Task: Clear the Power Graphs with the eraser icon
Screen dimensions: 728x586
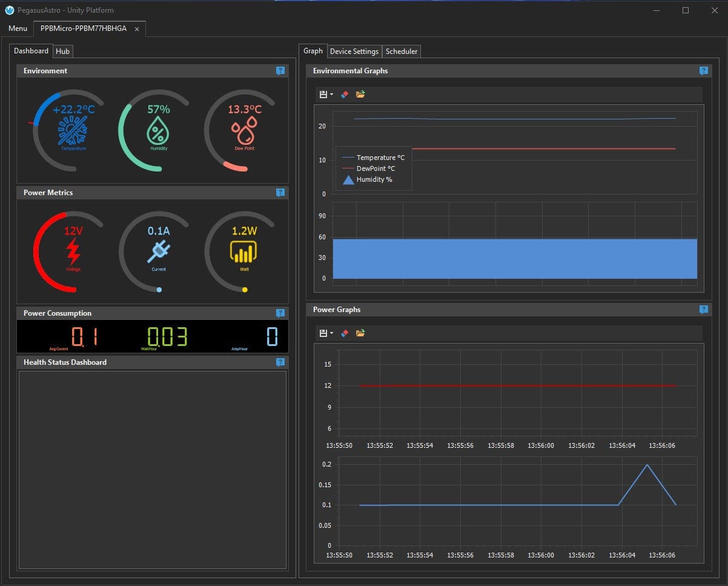Action: click(x=345, y=333)
